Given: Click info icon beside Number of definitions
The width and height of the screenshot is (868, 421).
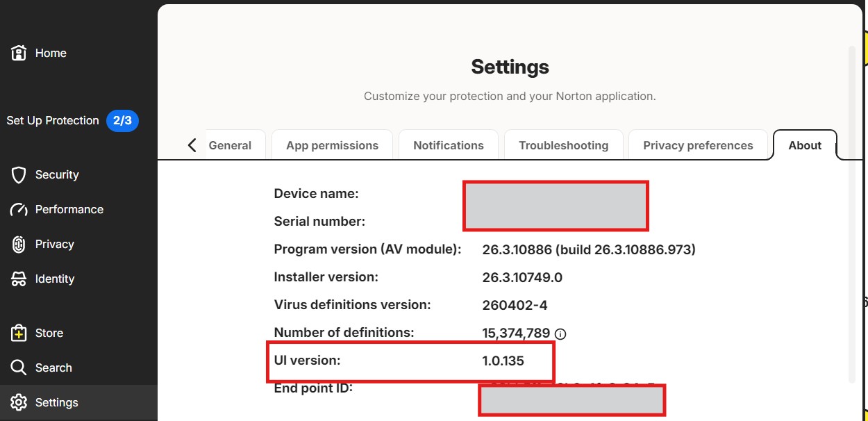Looking at the screenshot, I should [x=560, y=334].
